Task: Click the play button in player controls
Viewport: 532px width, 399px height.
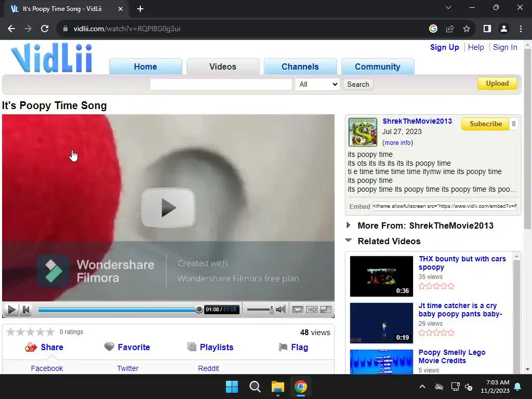Action: pyautogui.click(x=11, y=310)
